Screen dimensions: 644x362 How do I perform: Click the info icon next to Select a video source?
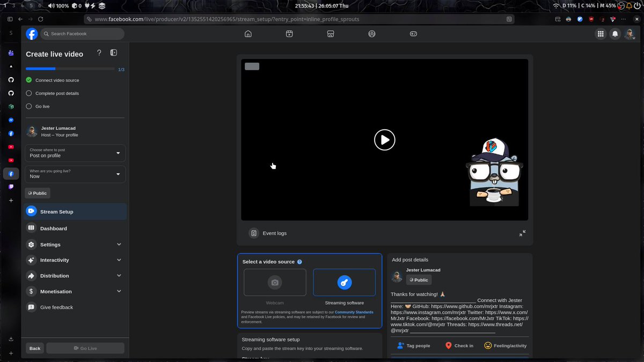point(299,262)
